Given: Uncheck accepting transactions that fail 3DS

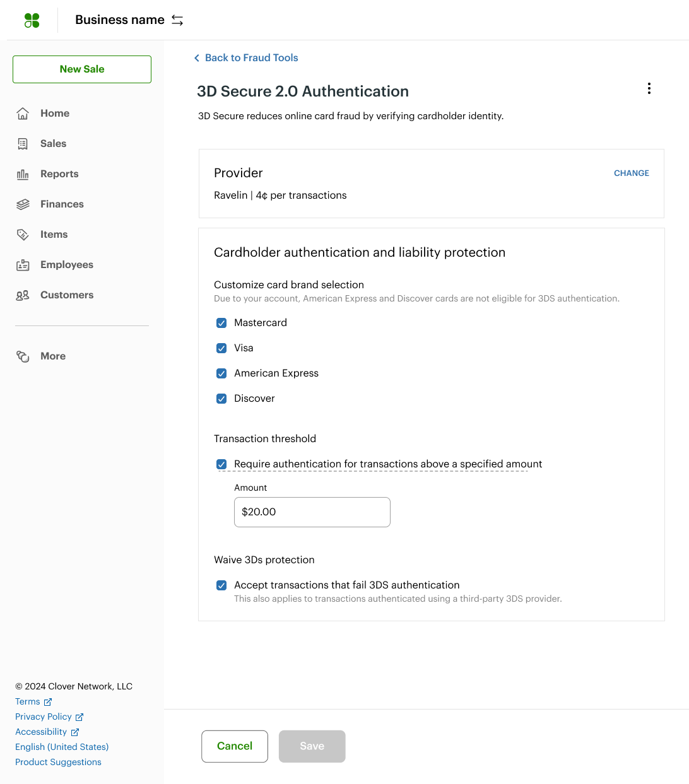Looking at the screenshot, I should pos(221,585).
